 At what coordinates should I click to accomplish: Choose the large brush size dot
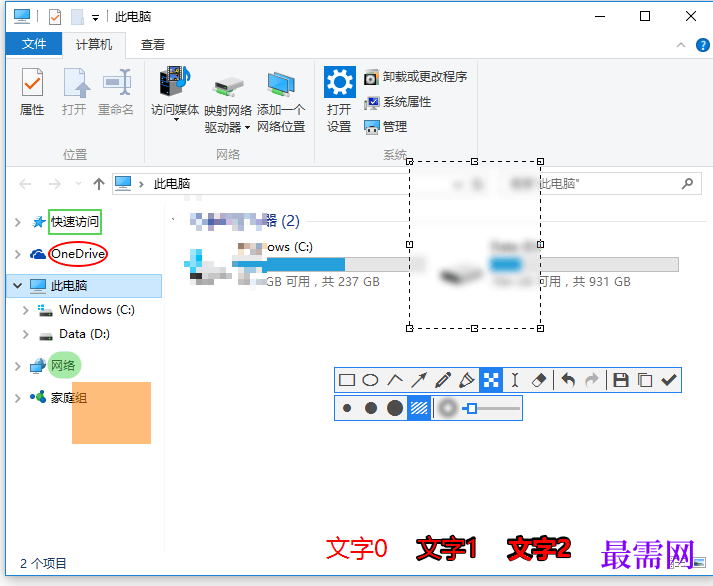pos(395,408)
